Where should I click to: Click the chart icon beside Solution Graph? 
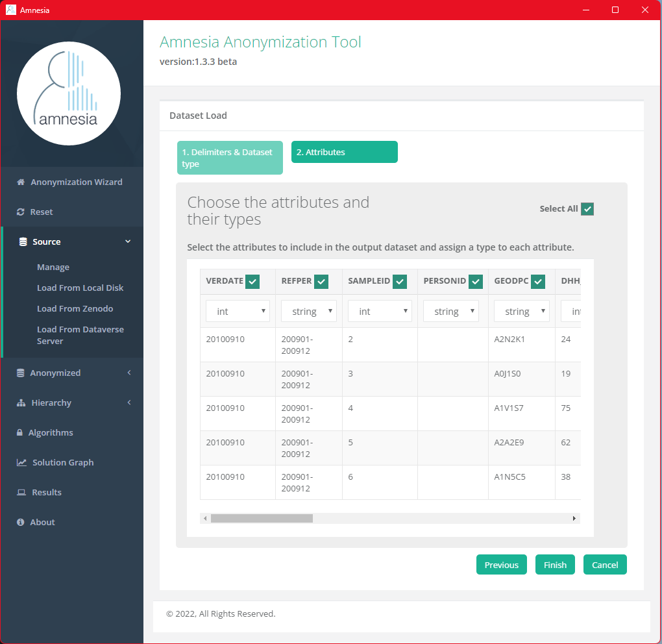tap(21, 462)
